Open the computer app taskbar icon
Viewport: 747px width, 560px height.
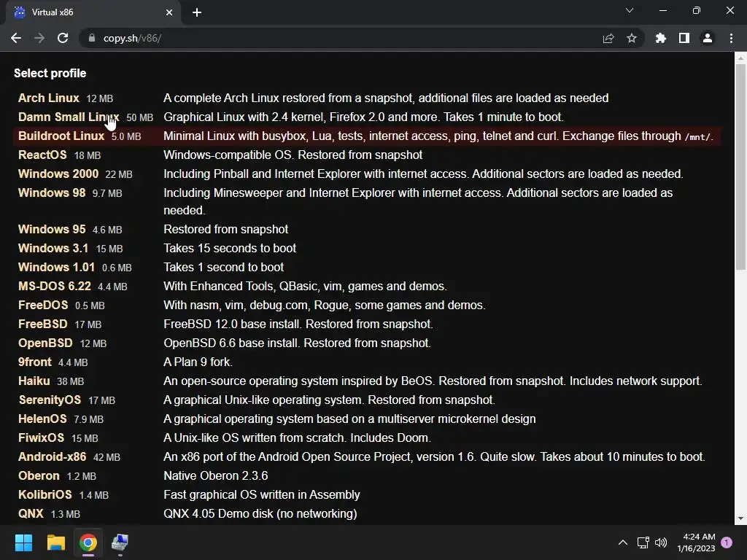[120, 542]
